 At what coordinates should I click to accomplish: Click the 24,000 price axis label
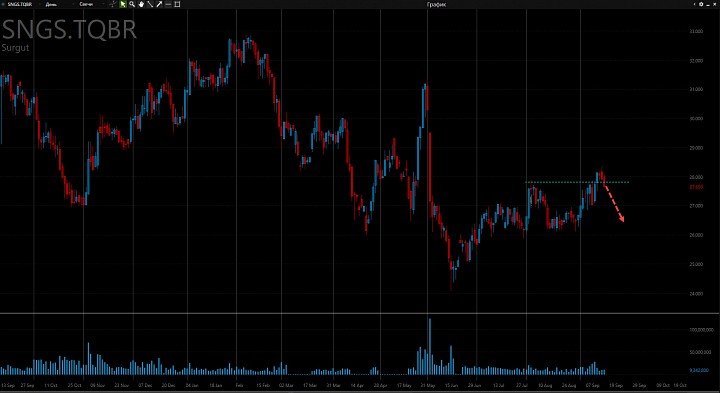point(697,293)
